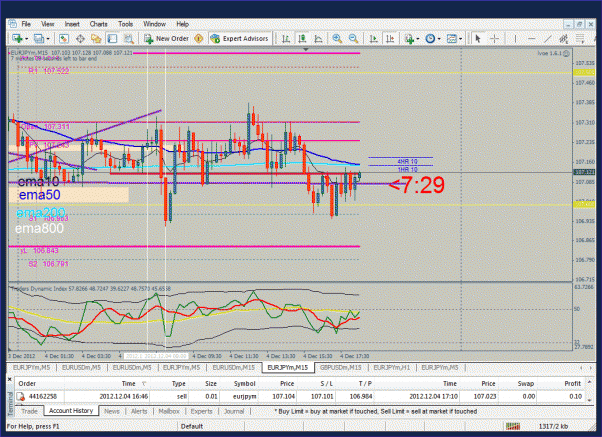Switch chart to line chart icon

(x=318, y=38)
